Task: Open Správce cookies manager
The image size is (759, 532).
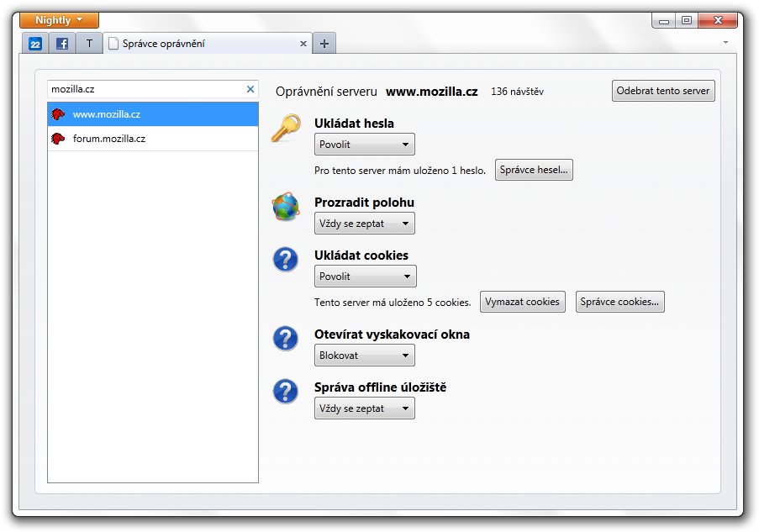Action: click(619, 302)
